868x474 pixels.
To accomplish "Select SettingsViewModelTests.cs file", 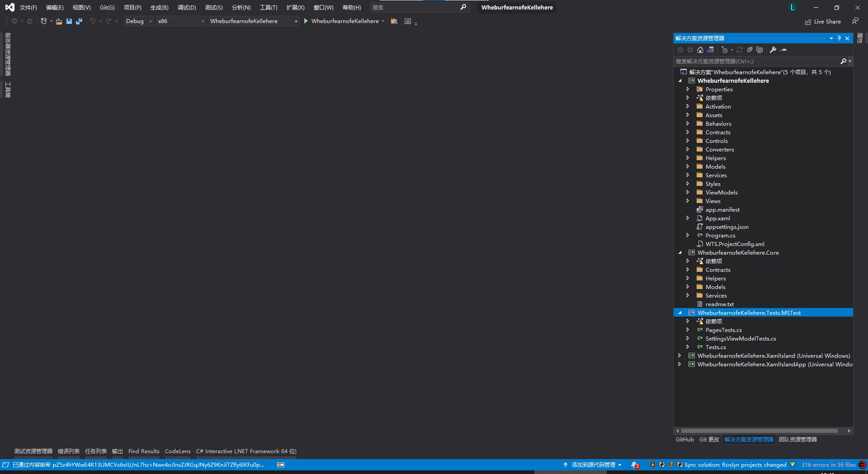I will pos(741,338).
